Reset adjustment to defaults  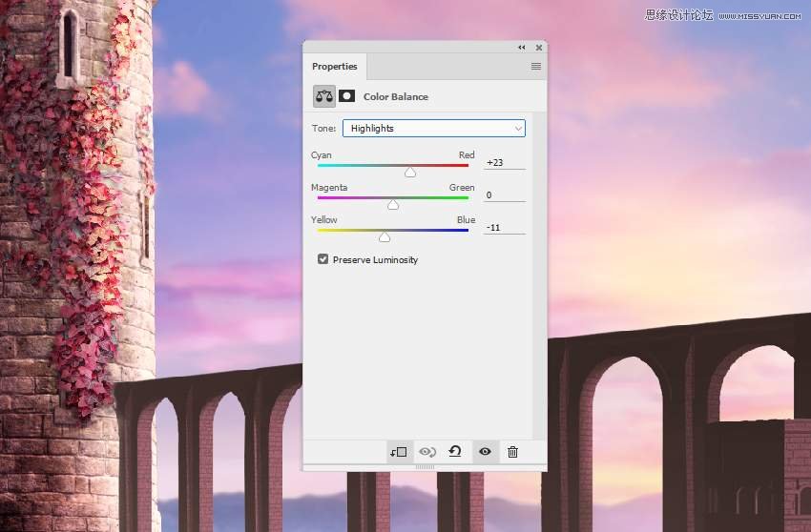pos(455,451)
